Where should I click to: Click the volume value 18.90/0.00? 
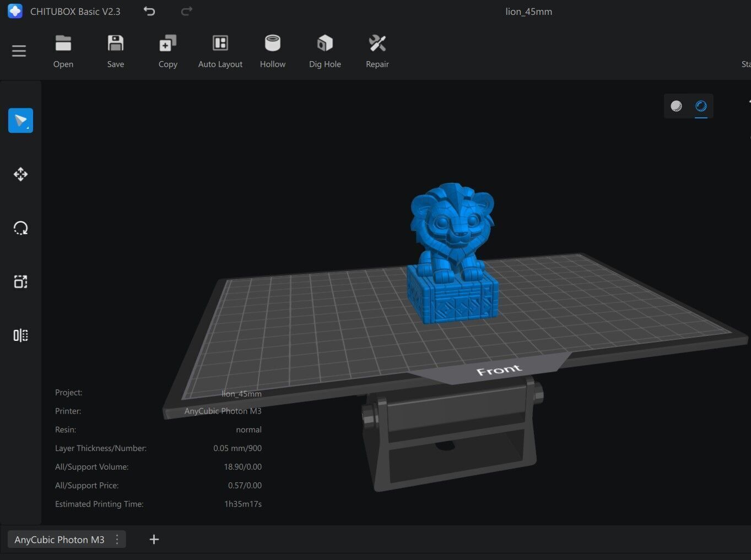click(242, 467)
